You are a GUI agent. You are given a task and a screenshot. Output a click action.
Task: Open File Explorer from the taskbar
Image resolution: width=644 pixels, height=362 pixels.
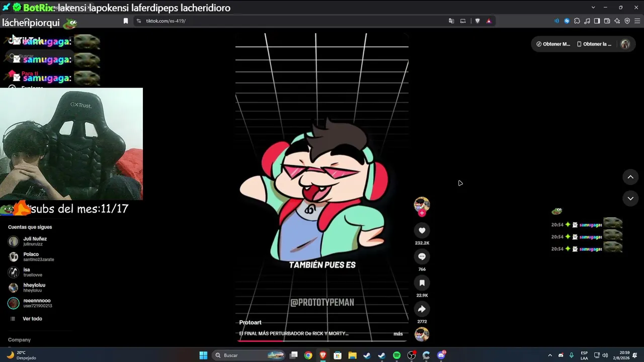click(353, 355)
